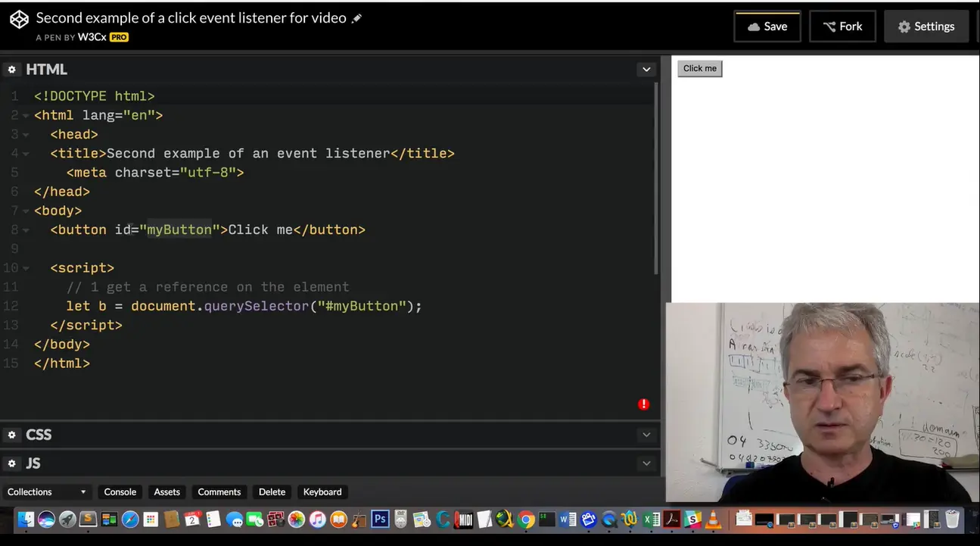Click the CodePen logo
Image resolution: width=980 pixels, height=546 pixels.
click(x=19, y=20)
